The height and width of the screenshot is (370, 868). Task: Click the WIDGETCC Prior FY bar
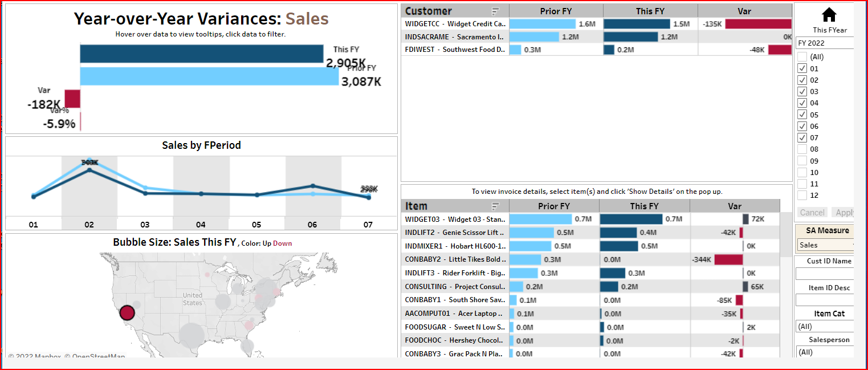click(x=543, y=24)
